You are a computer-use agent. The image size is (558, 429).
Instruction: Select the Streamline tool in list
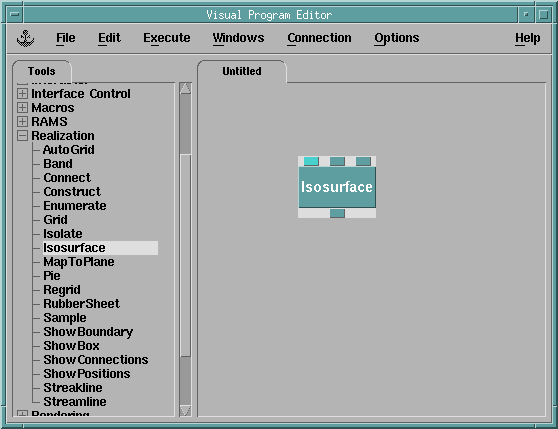click(x=75, y=402)
